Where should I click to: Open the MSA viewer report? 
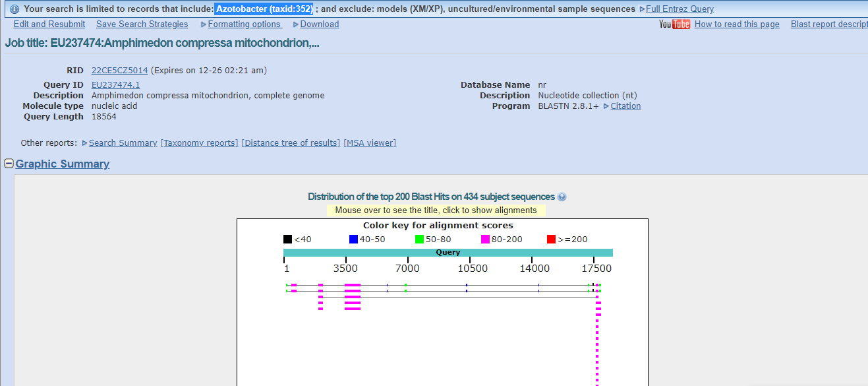tap(370, 143)
